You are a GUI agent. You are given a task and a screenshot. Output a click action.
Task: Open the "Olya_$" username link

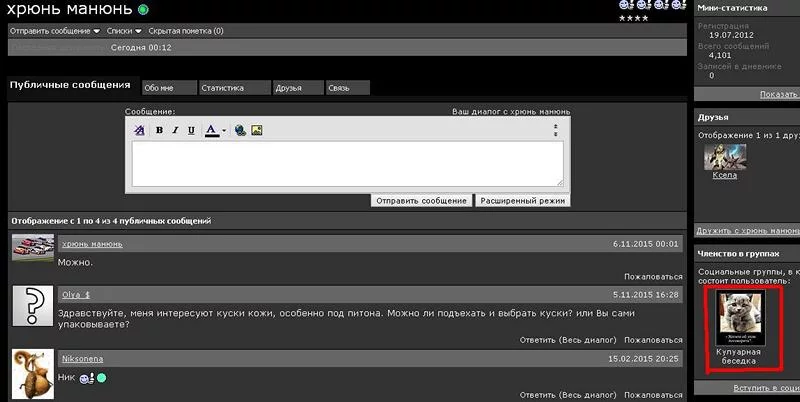pos(76,295)
